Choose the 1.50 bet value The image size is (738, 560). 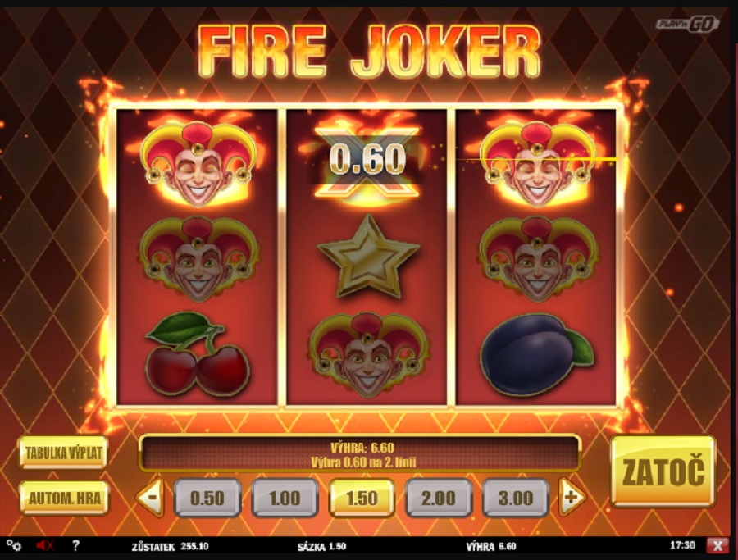pyautogui.click(x=362, y=498)
